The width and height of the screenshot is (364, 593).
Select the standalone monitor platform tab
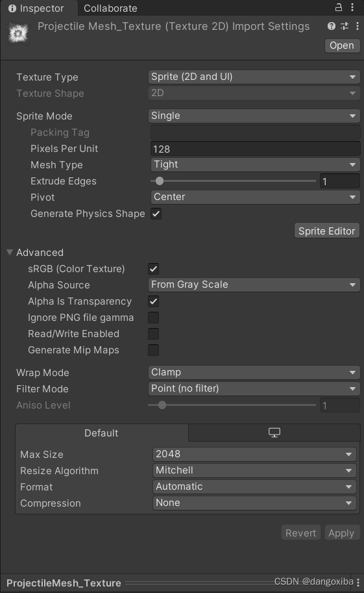point(274,433)
